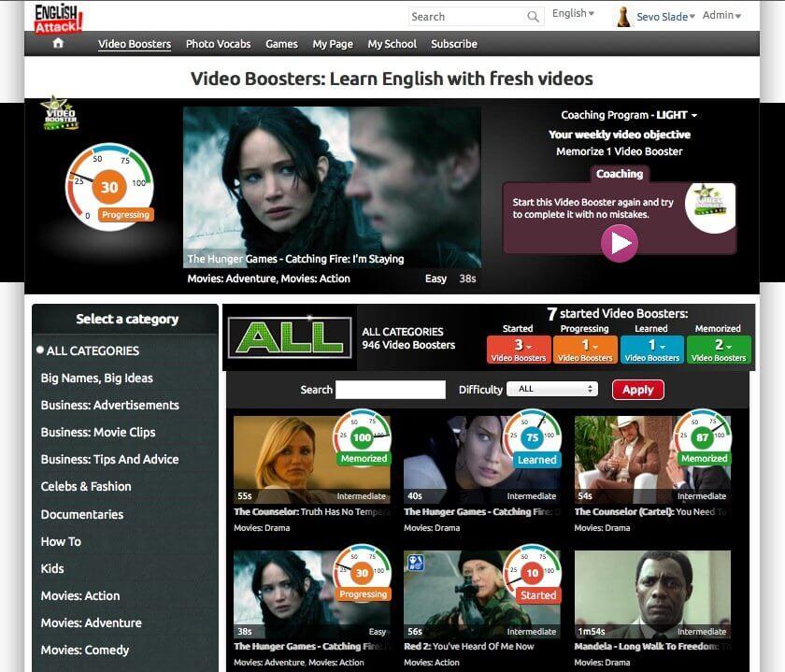Open the featured Hunger Games video image
The width and height of the screenshot is (785, 672).
[332, 187]
